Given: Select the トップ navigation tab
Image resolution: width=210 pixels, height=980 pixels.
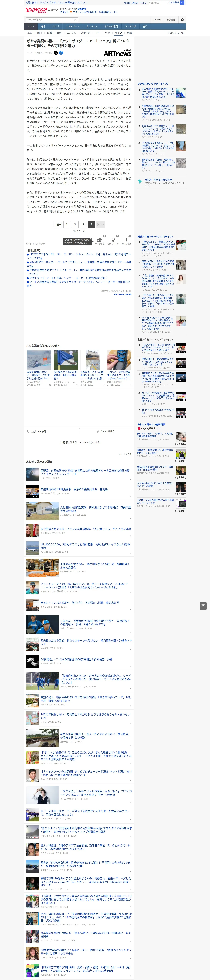Looking at the screenshot, I should [x=31, y=27].
